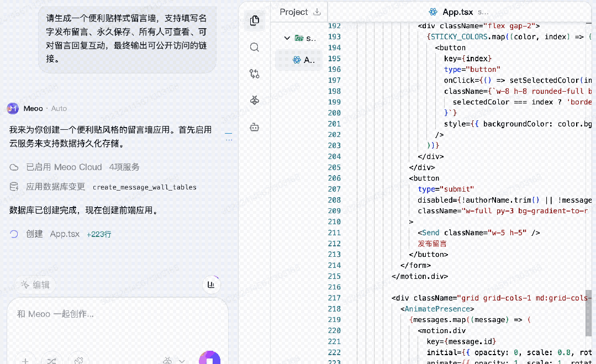The image size is (596, 364).
Task: Click the plus icon in the chat input area
Action: pos(25,360)
